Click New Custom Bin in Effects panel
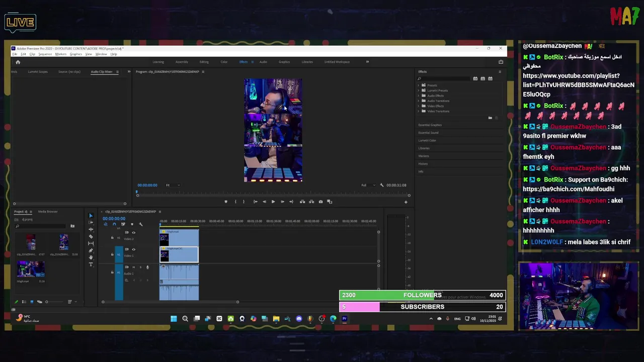Screen dimensions: 644x362 490,118
